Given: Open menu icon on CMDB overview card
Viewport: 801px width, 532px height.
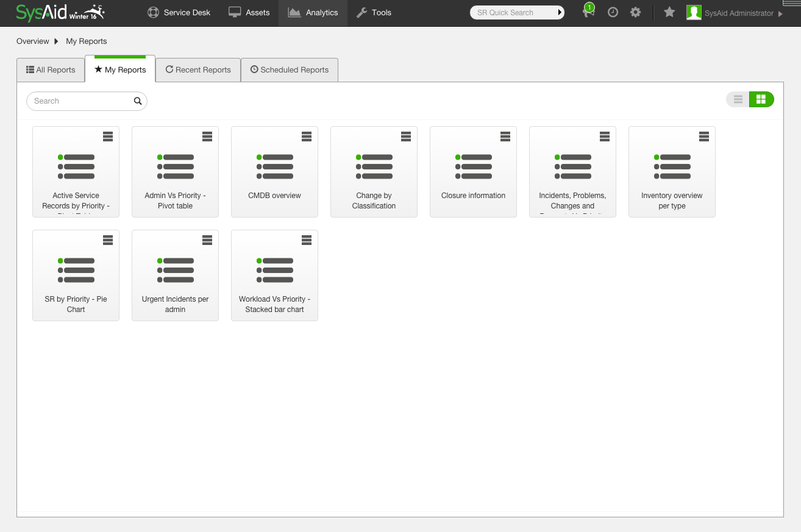Looking at the screenshot, I should [x=307, y=137].
